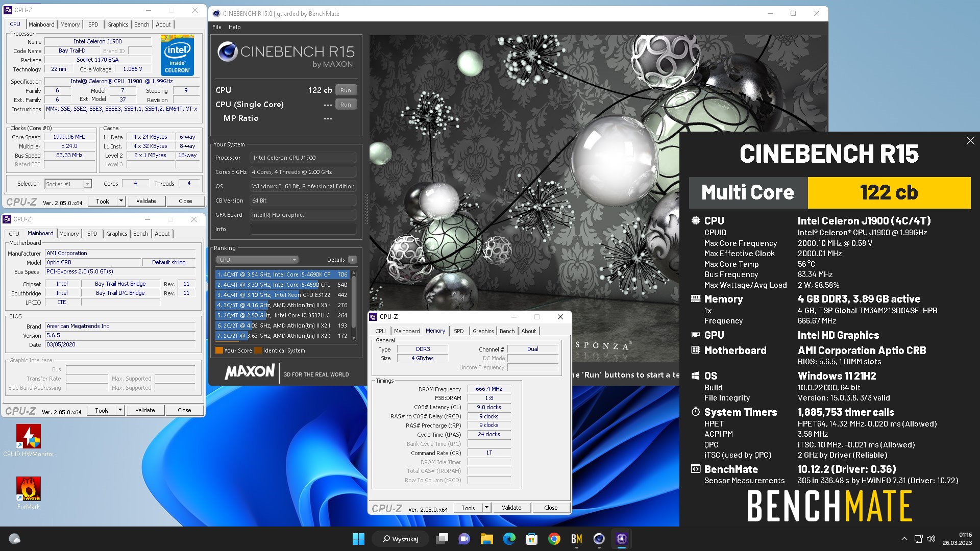
Task: Open Microsoft Store from taskbar
Action: 531,539
